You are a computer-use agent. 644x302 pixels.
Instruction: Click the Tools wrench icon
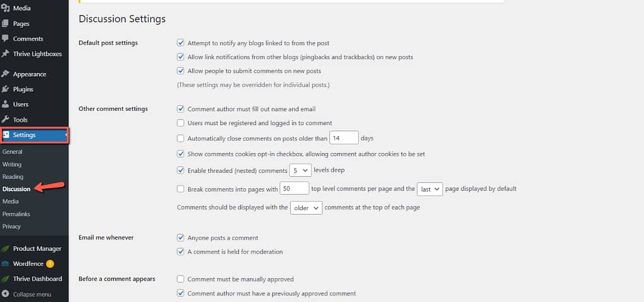tap(5, 120)
